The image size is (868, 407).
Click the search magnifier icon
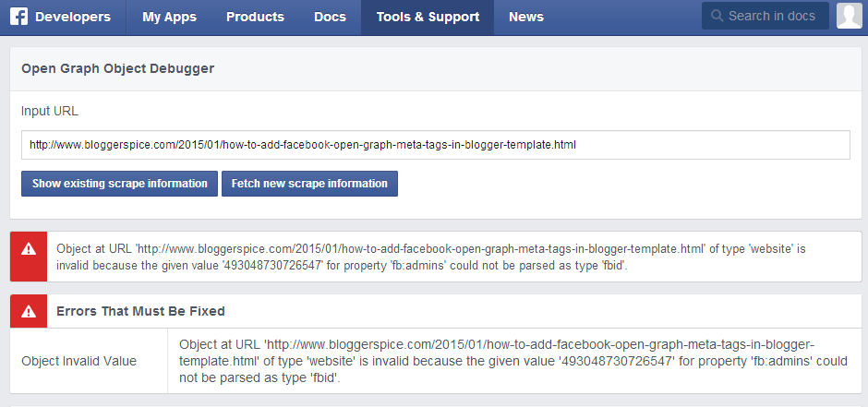[x=717, y=16]
